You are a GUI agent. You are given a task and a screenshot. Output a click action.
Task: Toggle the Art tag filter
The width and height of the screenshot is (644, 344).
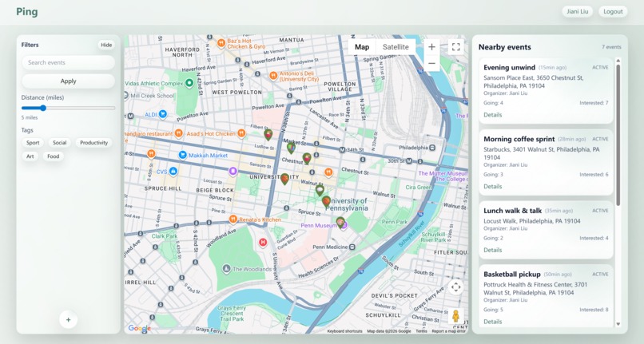point(30,156)
